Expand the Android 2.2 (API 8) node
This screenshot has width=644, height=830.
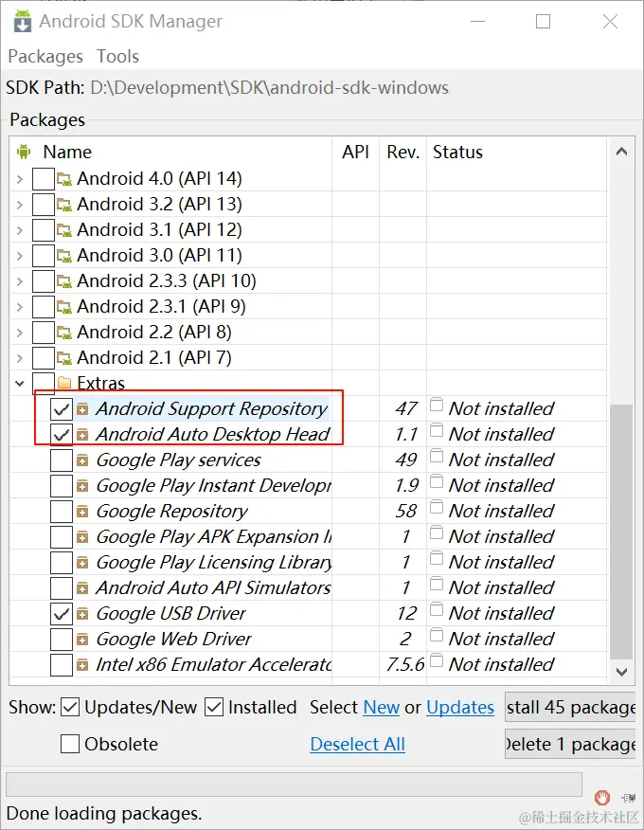point(20,333)
